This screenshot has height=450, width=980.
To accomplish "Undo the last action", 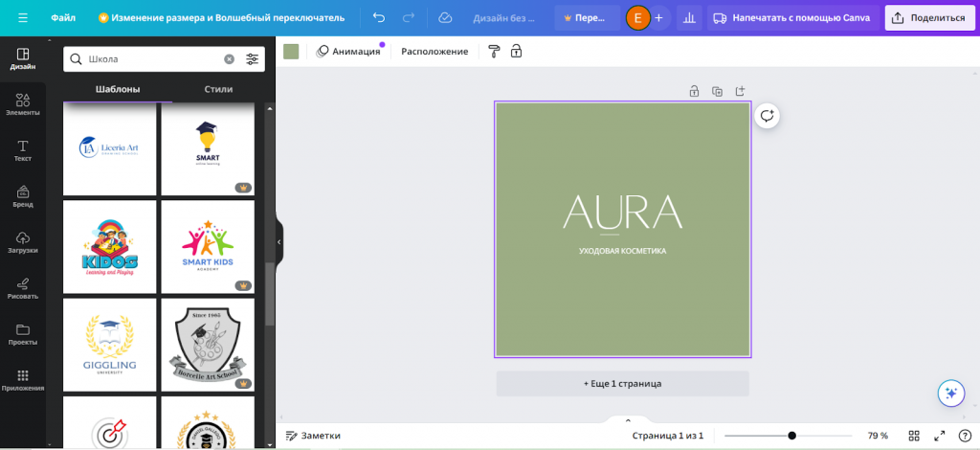I will tap(379, 18).
